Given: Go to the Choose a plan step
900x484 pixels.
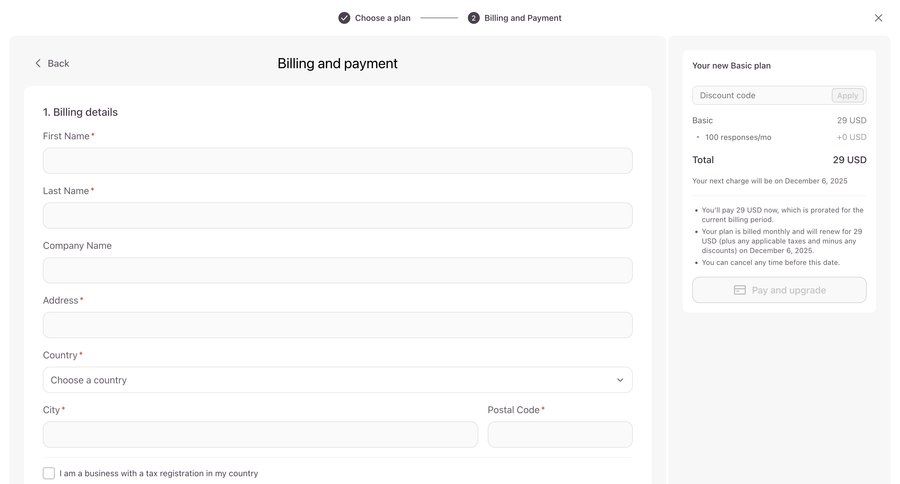Looking at the screenshot, I should (x=382, y=18).
